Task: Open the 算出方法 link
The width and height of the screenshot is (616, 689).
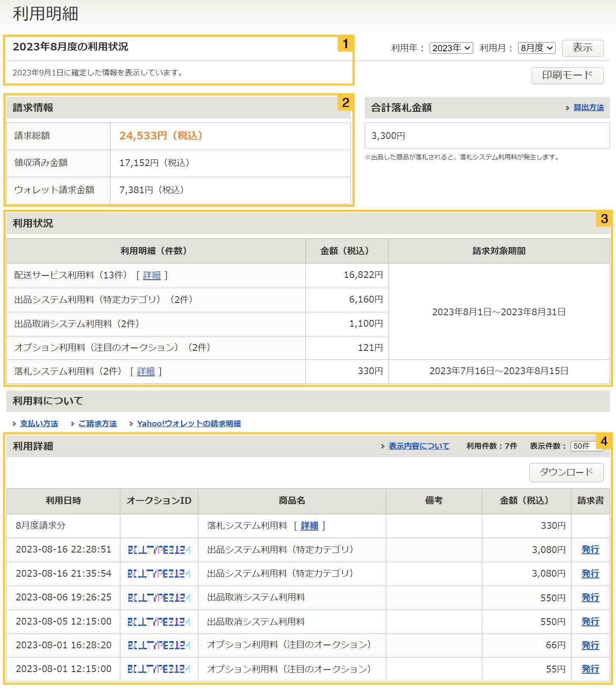Action: [588, 108]
